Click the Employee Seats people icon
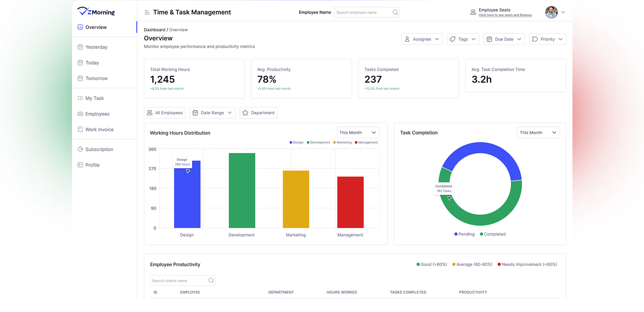The width and height of the screenshot is (644, 312). 473,12
